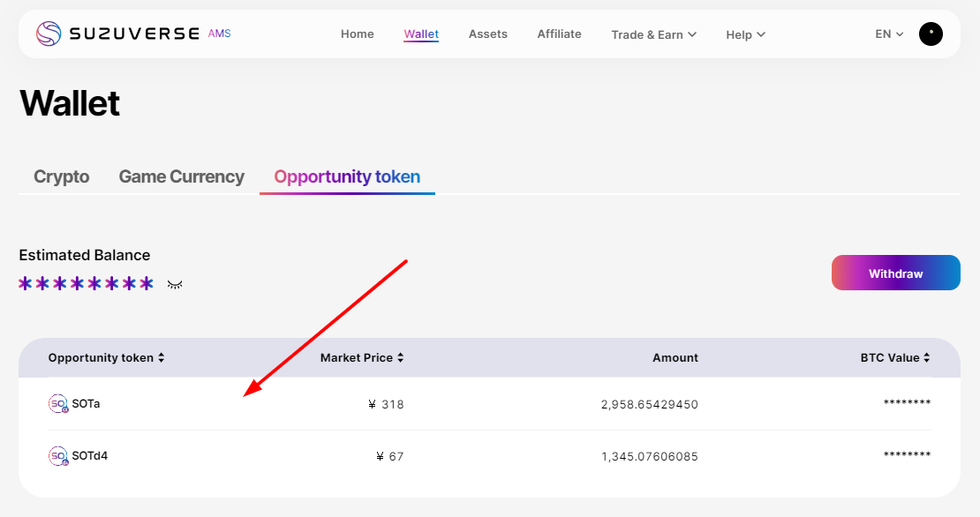Viewport: 980px width, 517px height.
Task: Open the Assets menu item
Action: pyautogui.click(x=488, y=34)
